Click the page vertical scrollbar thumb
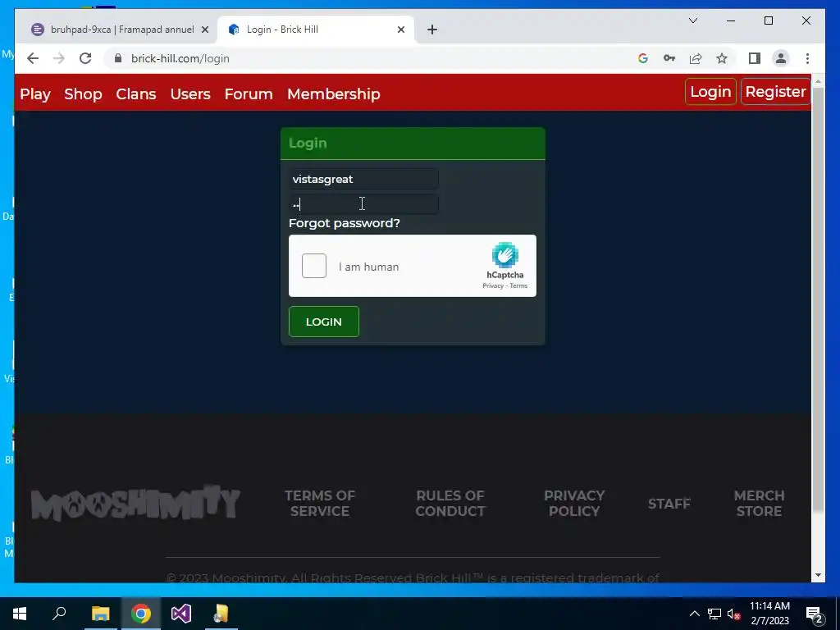 [818, 300]
